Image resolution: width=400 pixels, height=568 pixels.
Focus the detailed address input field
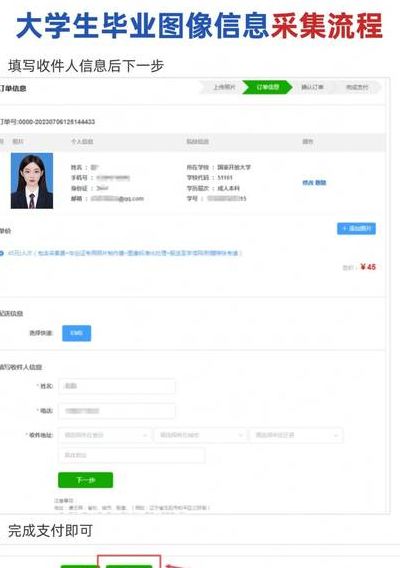(132, 455)
